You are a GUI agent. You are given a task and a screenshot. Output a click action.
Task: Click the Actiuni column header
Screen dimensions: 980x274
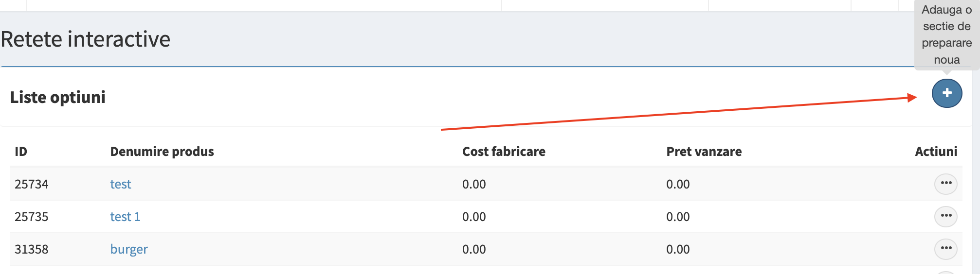pyautogui.click(x=936, y=152)
